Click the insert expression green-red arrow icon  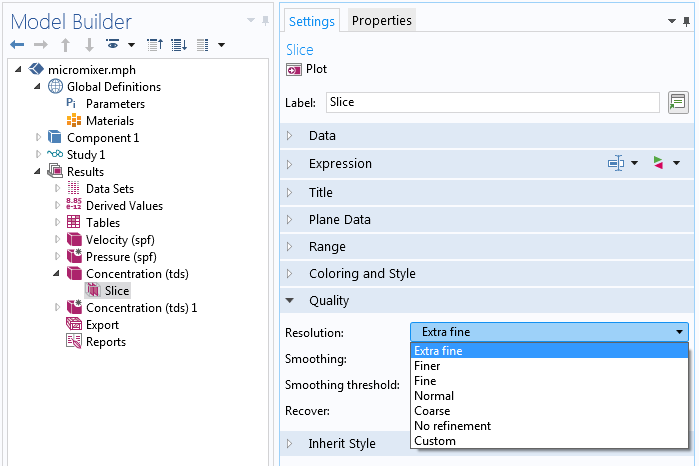click(658, 163)
